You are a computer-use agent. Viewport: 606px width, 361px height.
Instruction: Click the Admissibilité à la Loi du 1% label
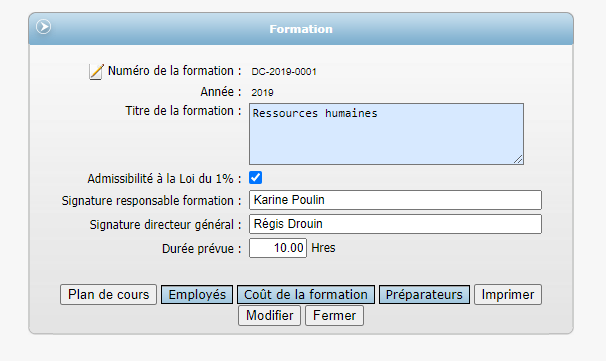[x=164, y=179]
